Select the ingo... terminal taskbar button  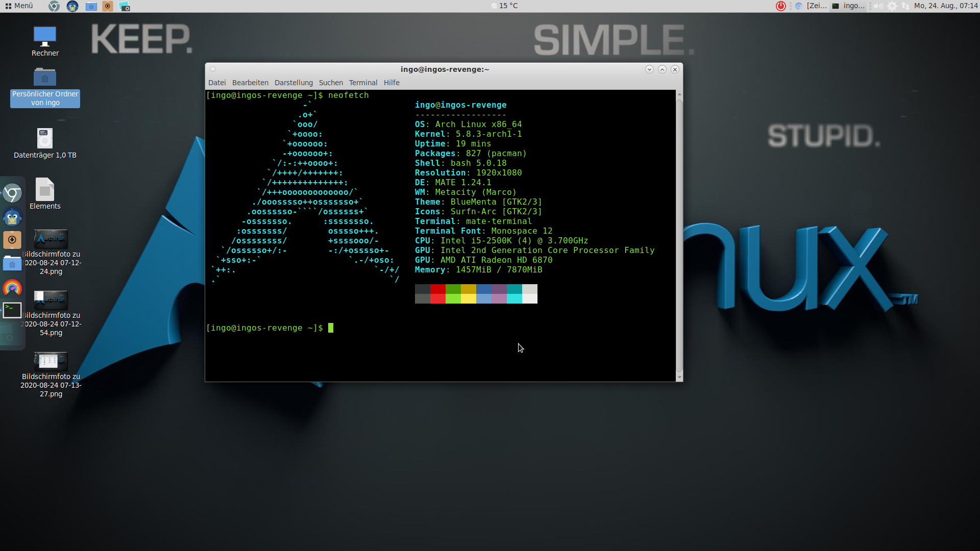[x=848, y=6]
